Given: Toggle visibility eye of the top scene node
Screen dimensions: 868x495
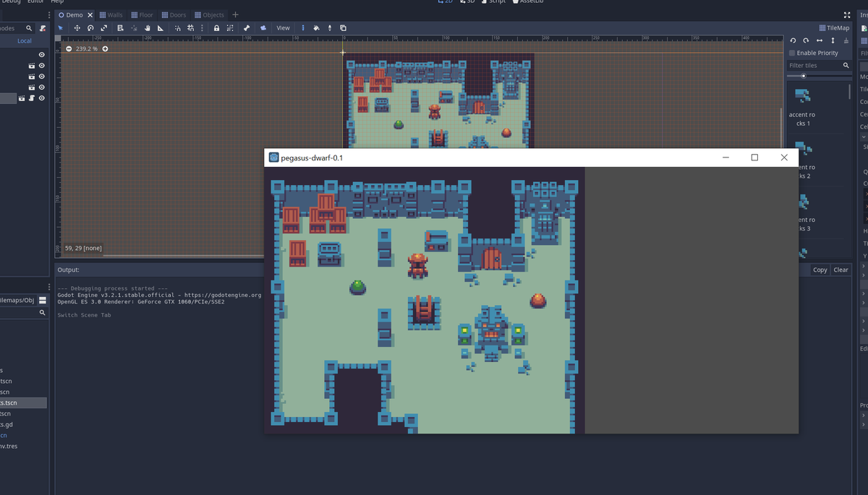Looking at the screenshot, I should pos(42,55).
